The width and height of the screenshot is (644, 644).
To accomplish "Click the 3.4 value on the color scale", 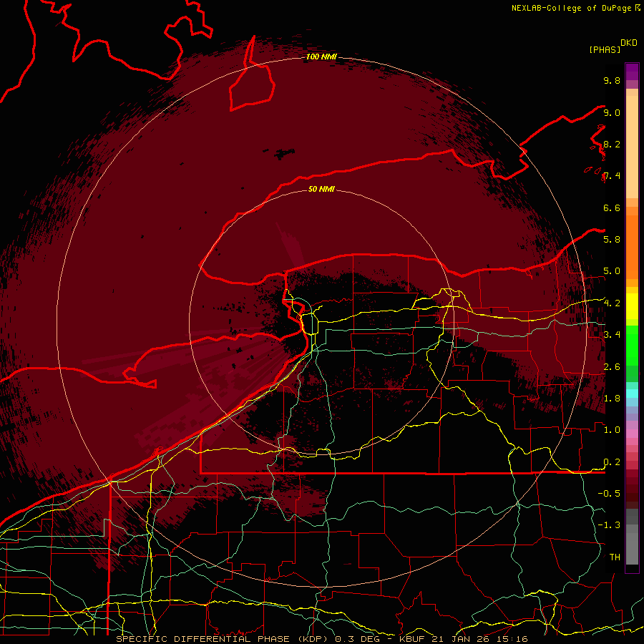I will pos(612,335).
